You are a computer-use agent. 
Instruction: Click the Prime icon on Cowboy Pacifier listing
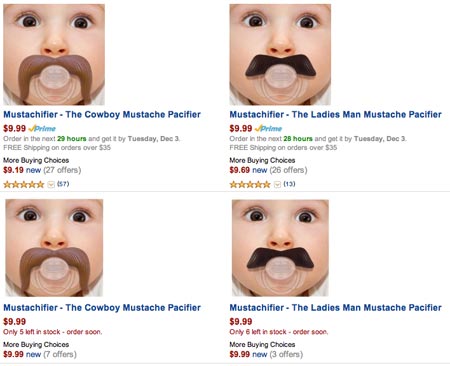click(42, 129)
